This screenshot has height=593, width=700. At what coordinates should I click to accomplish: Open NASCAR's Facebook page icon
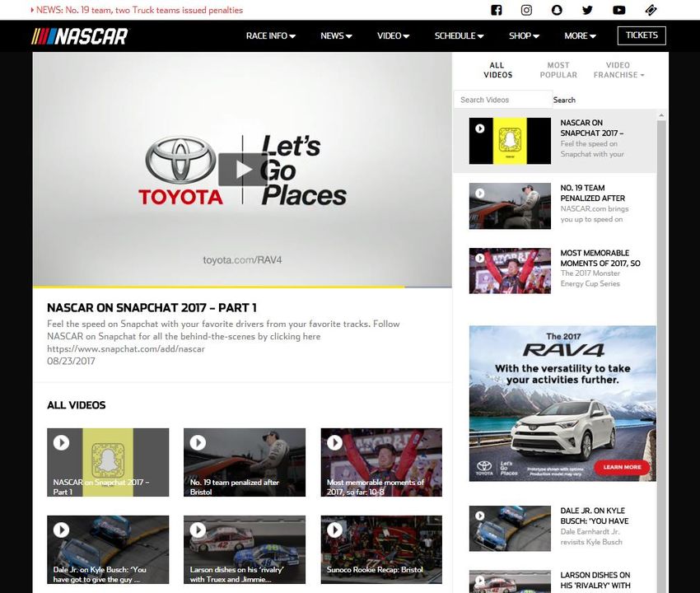(496, 10)
